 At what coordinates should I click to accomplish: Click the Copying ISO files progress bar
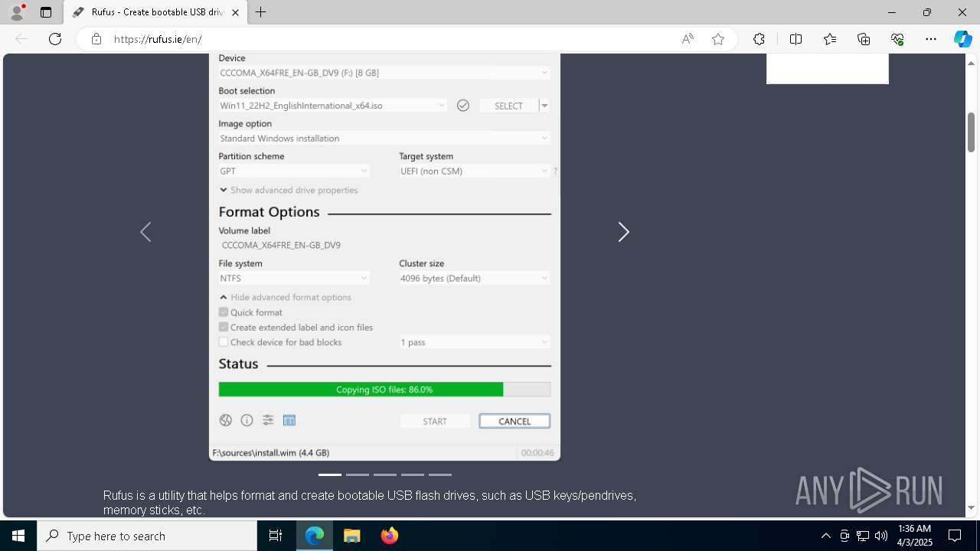click(384, 390)
